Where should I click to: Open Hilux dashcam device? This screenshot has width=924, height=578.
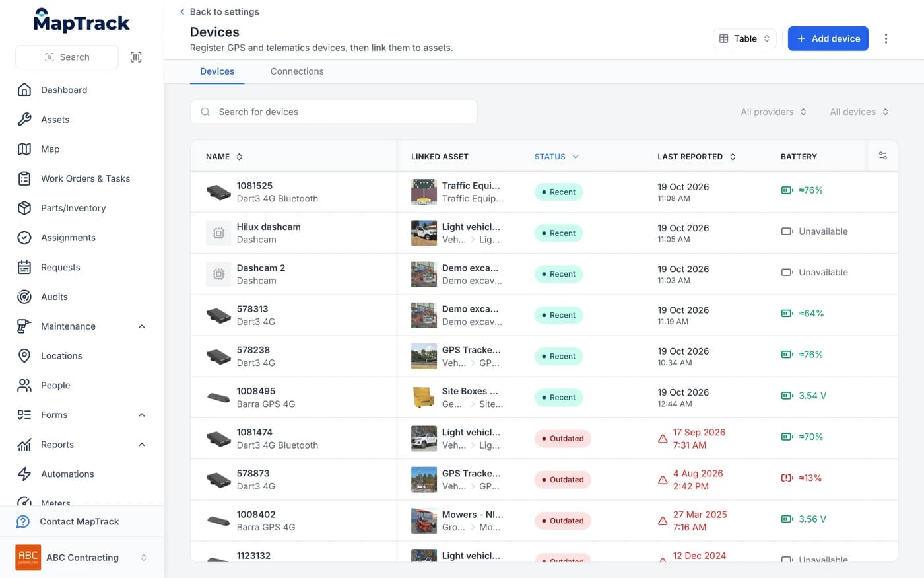click(x=269, y=227)
